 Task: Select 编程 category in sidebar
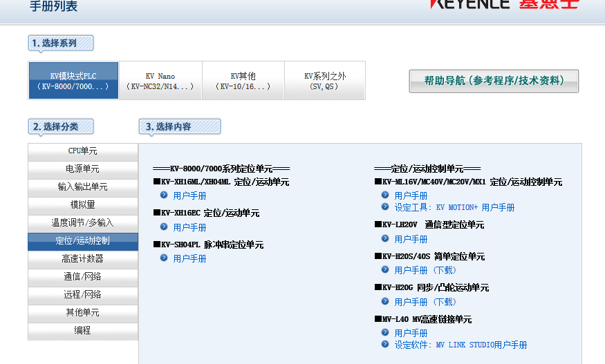click(x=83, y=330)
